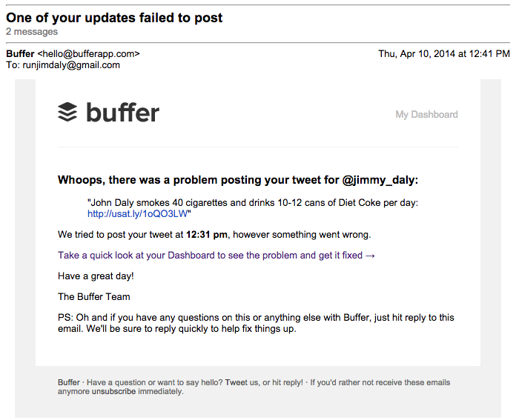This screenshot has width=516, height=420.
Task: Click the PS paragraph about replying
Action: (257, 323)
